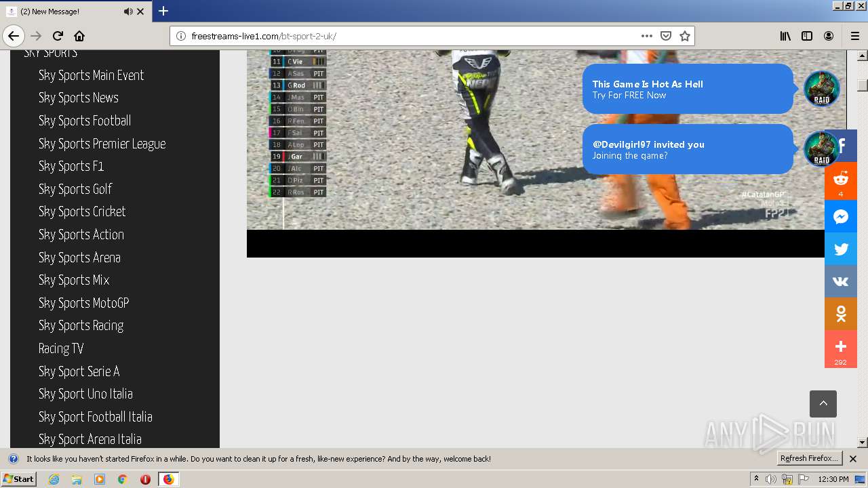Screen dimensions: 868x488
Task: Open the Action Center flag icon
Action: [x=804, y=479]
